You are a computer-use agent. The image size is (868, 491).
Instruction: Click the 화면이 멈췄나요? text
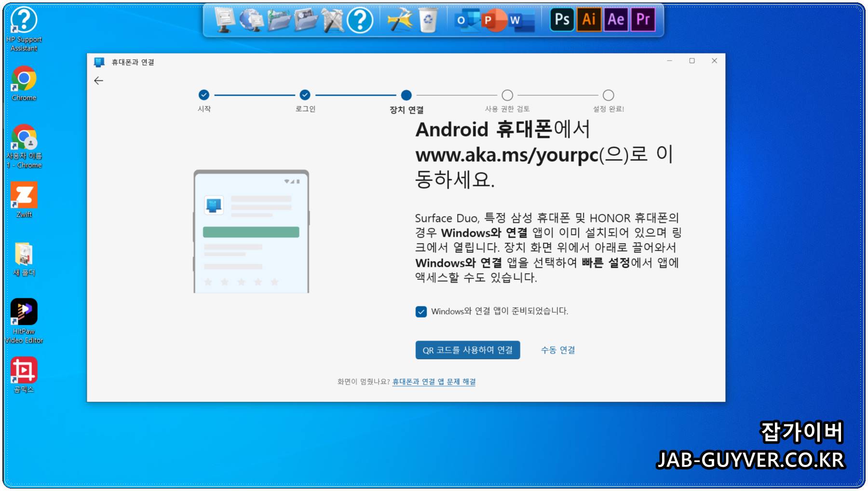point(364,382)
